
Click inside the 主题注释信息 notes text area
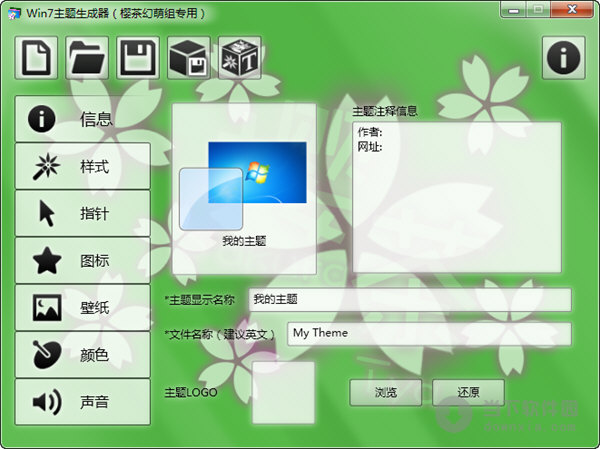(x=457, y=197)
